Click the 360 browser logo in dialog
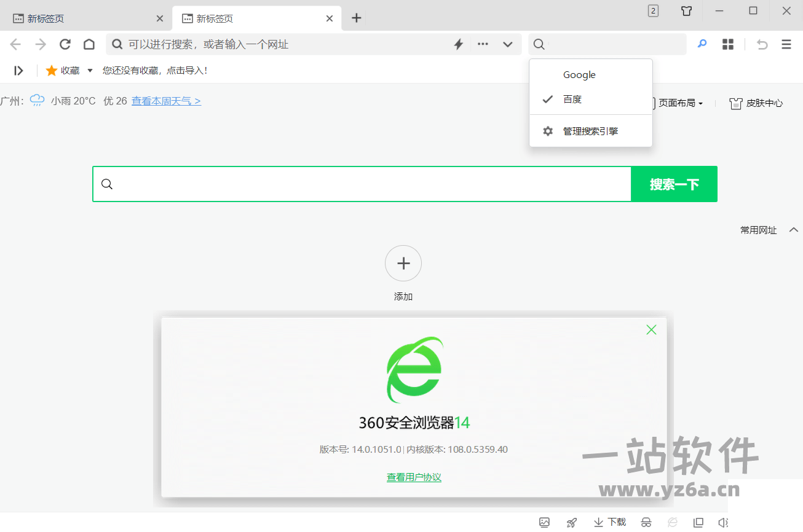Viewport: 803px width, 532px height. click(x=414, y=370)
